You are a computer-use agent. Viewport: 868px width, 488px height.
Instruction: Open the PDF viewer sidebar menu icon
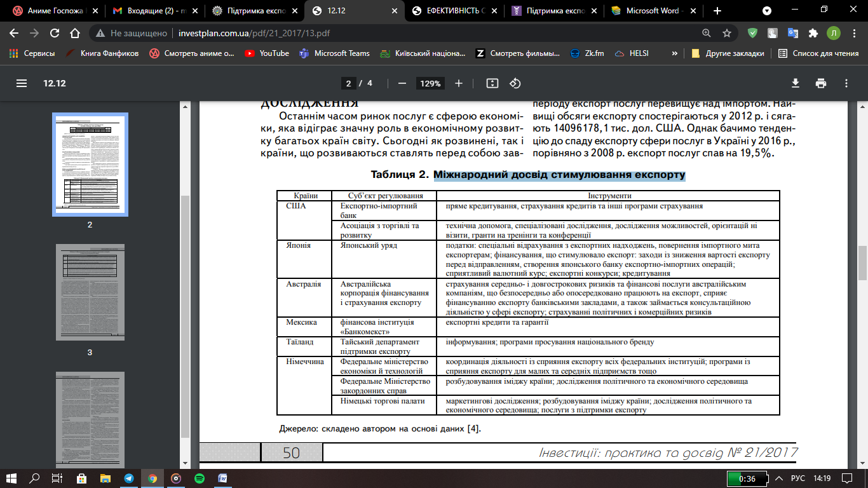22,83
